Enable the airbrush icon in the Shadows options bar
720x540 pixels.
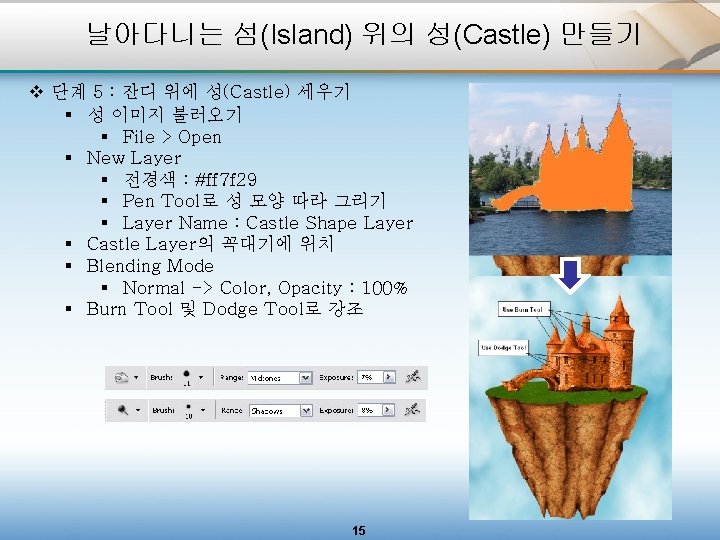[412, 410]
